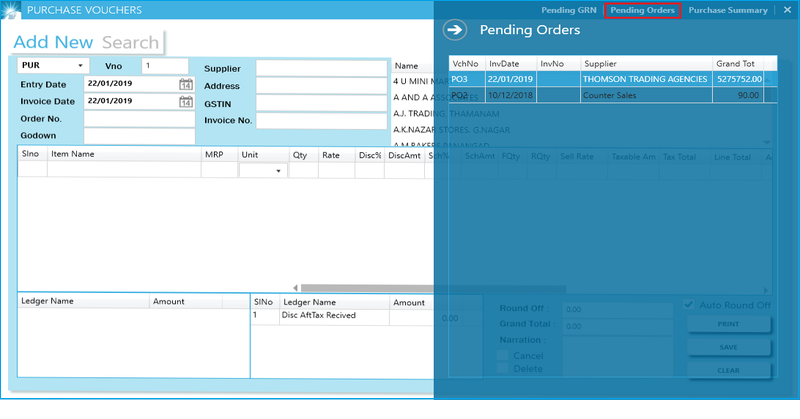
Task: Select A.J. TRADING, THAMANAM in name list
Action: click(x=446, y=113)
